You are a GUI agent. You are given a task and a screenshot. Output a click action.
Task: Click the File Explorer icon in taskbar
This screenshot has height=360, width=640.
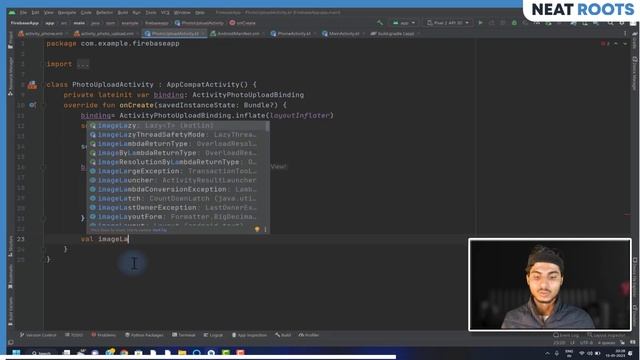(x=182, y=353)
